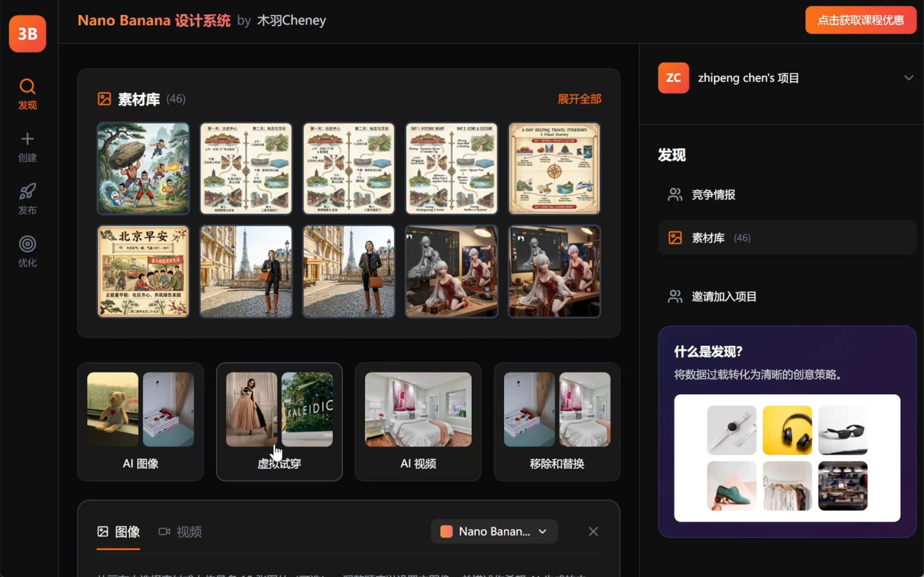Click the ZC project avatar
The image size is (924, 577).
(673, 78)
